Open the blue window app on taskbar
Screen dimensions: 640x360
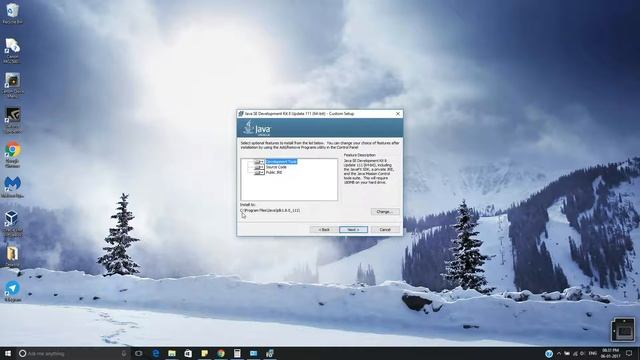tap(253, 353)
